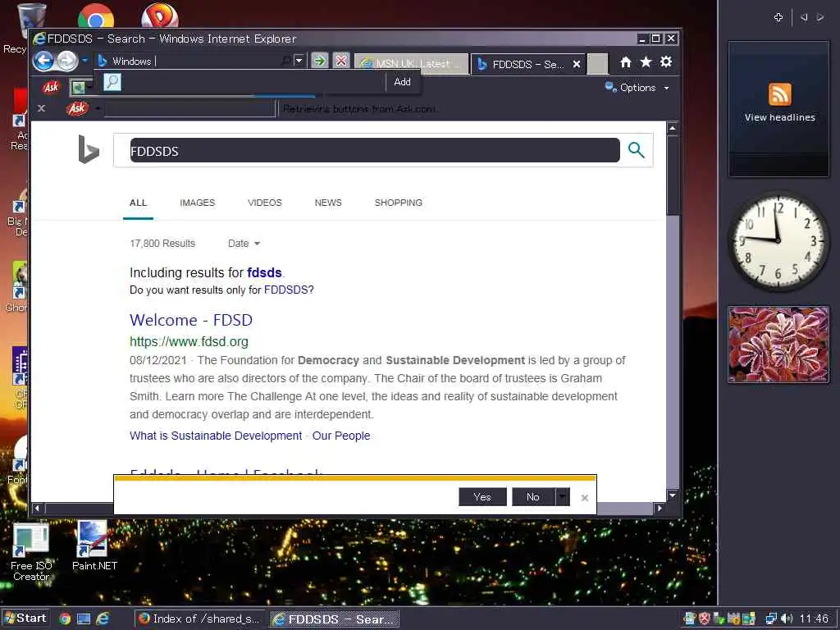Switch to VIDEOS results tab
The width and height of the screenshot is (840, 630).
click(265, 203)
